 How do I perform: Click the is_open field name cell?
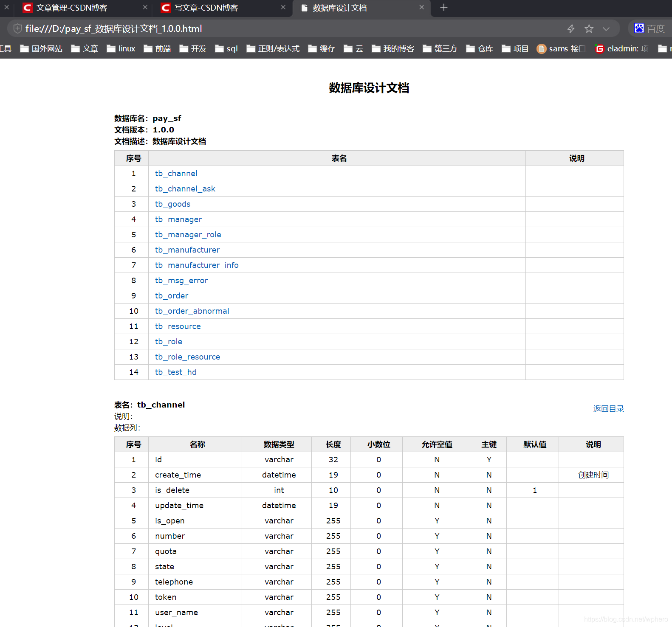coord(195,521)
